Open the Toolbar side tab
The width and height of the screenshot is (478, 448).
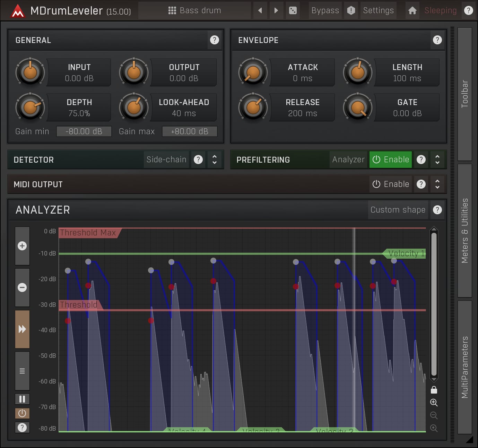click(x=464, y=94)
